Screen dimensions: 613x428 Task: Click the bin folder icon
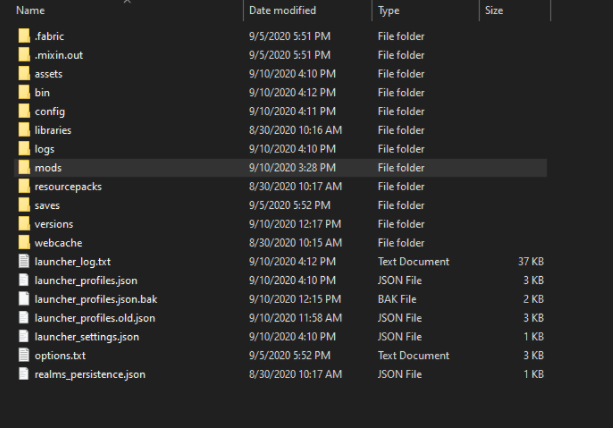(24, 92)
